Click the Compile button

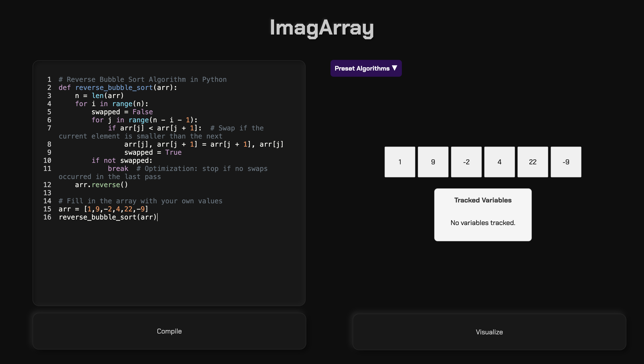point(169,331)
